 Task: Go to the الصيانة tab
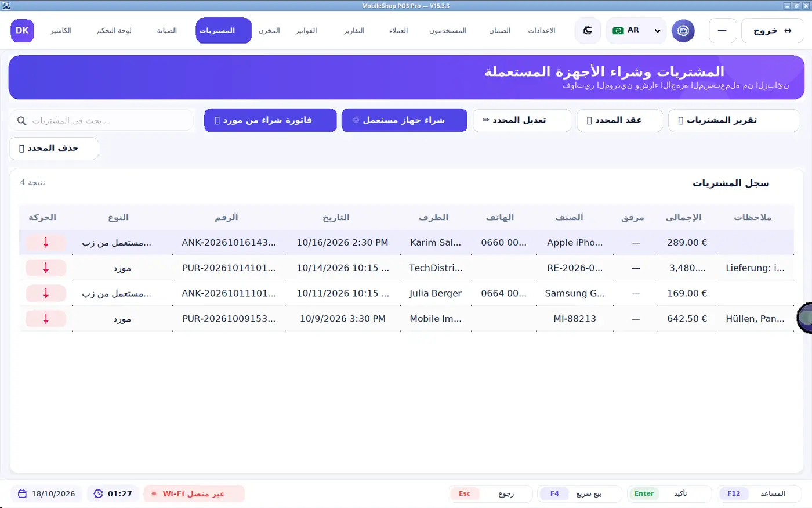(x=167, y=31)
